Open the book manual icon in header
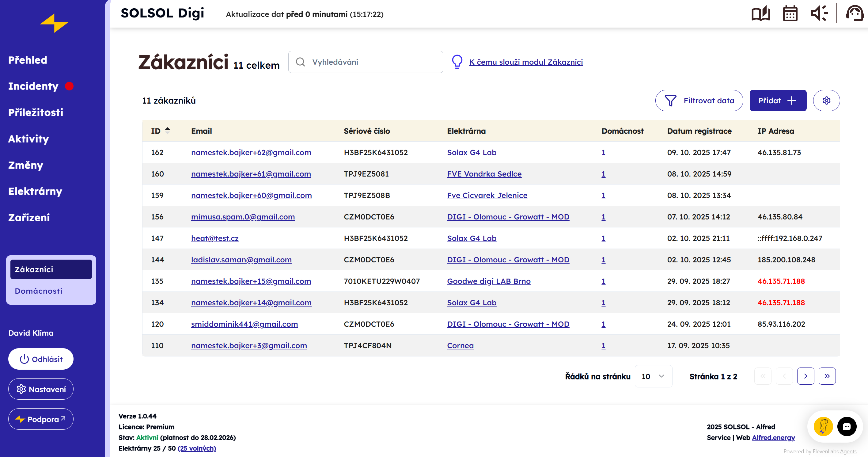The height and width of the screenshot is (457, 868). tap(760, 14)
